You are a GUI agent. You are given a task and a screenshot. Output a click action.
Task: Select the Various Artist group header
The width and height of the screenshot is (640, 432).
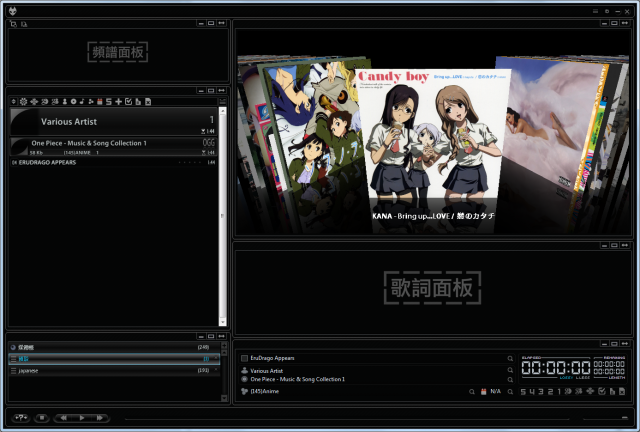114,122
